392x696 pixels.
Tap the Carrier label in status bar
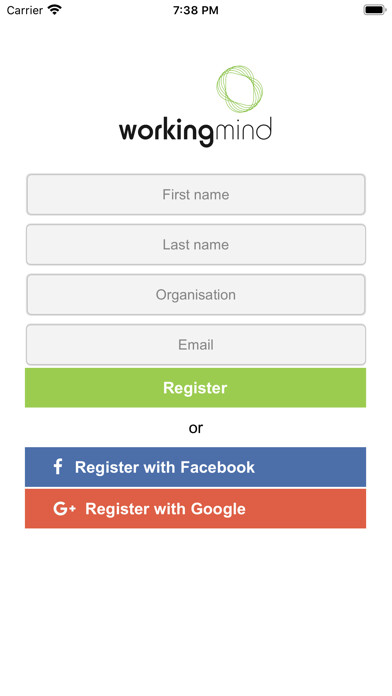(x=24, y=10)
